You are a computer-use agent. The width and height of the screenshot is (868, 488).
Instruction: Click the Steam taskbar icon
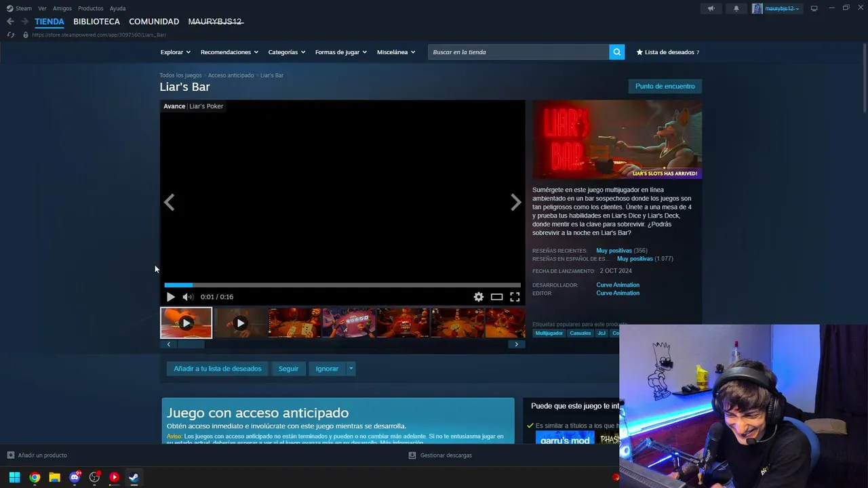coord(134,477)
